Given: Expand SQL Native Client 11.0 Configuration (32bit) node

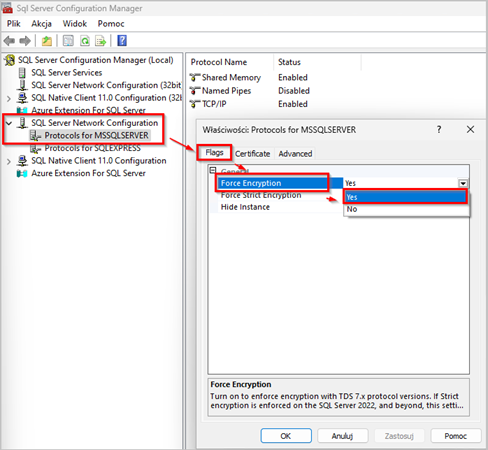Looking at the screenshot, I should tap(9, 99).
